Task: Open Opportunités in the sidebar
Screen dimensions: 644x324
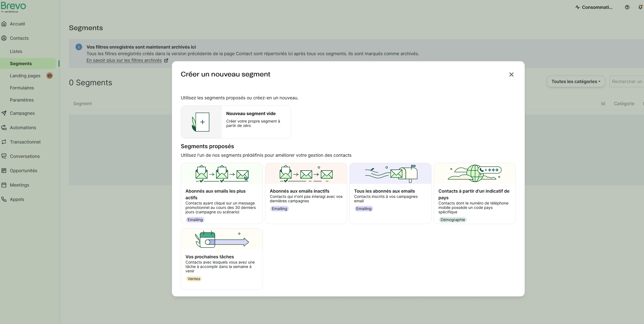Action: [x=23, y=171]
